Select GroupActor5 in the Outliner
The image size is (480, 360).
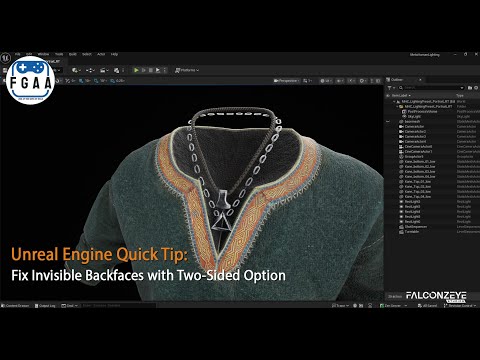(x=414, y=156)
